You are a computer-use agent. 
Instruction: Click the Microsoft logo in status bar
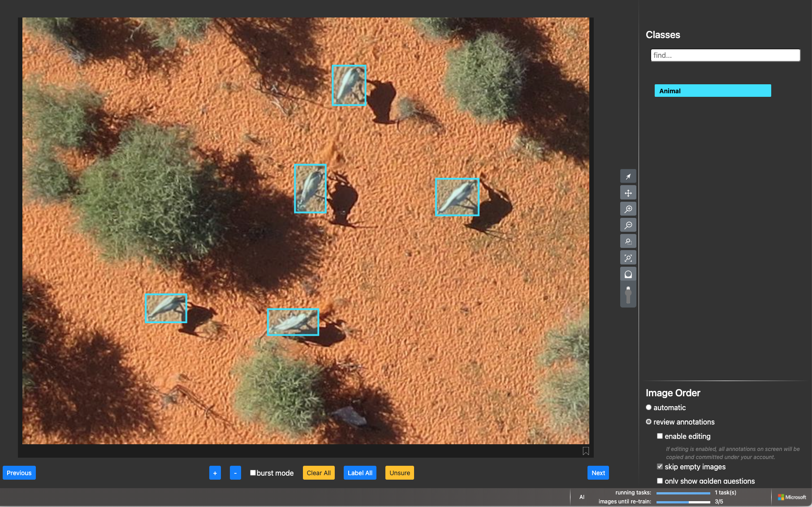(792, 497)
